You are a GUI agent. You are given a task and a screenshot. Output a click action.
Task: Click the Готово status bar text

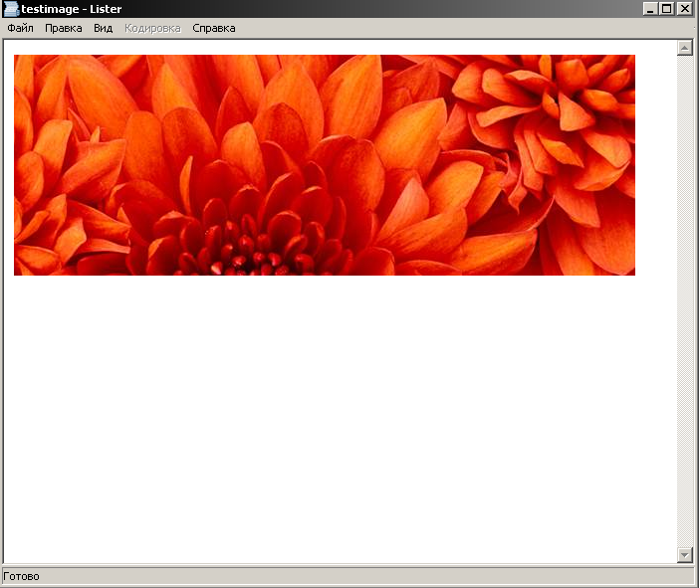pyautogui.click(x=21, y=576)
